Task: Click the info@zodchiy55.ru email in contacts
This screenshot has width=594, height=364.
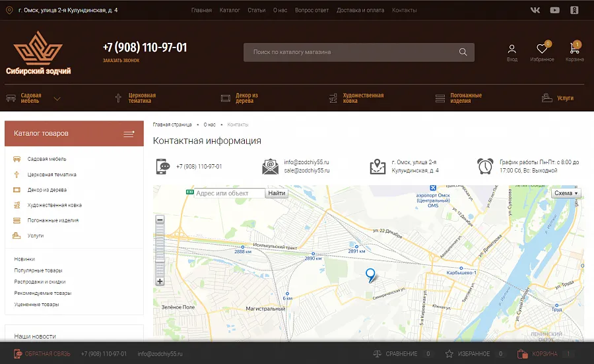Action: tap(306, 162)
